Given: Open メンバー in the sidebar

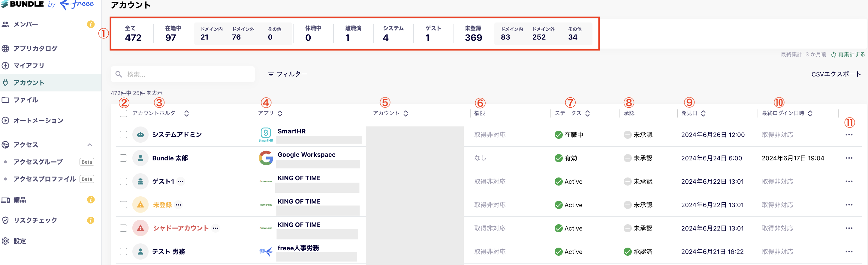Looking at the screenshot, I should pyautogui.click(x=26, y=24).
